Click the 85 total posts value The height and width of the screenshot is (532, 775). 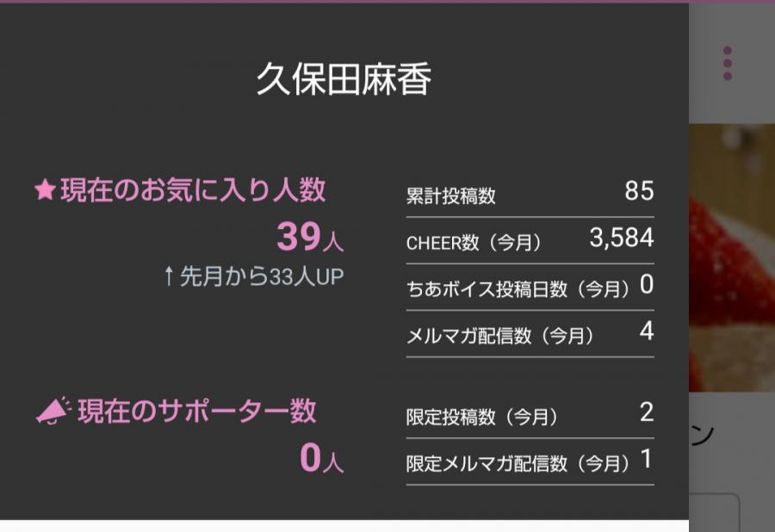pos(639,191)
